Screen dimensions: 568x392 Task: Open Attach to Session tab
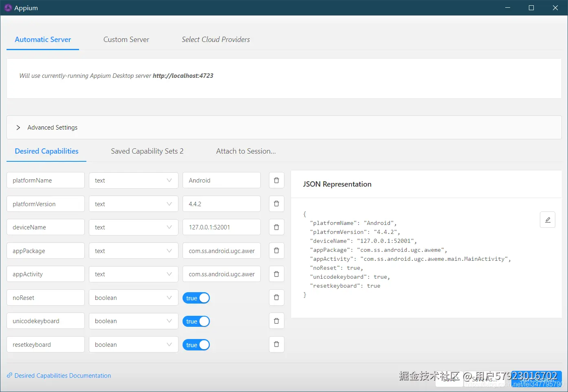click(246, 151)
